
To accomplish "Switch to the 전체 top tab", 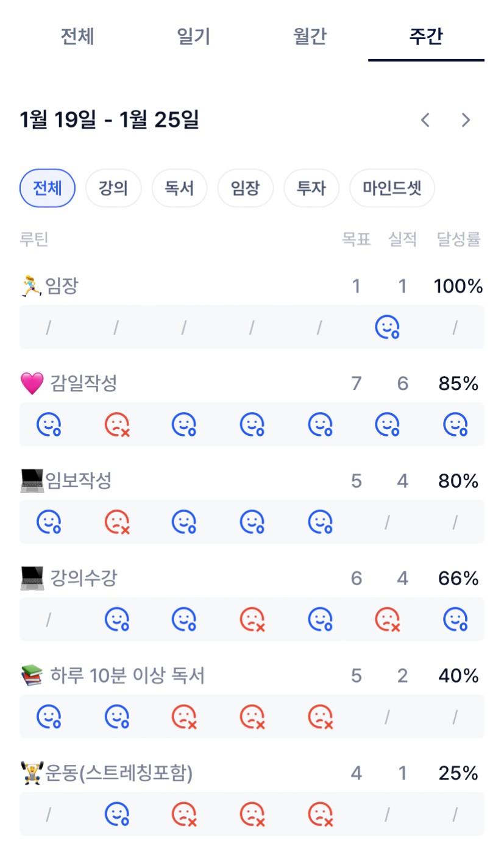I will point(77,37).
